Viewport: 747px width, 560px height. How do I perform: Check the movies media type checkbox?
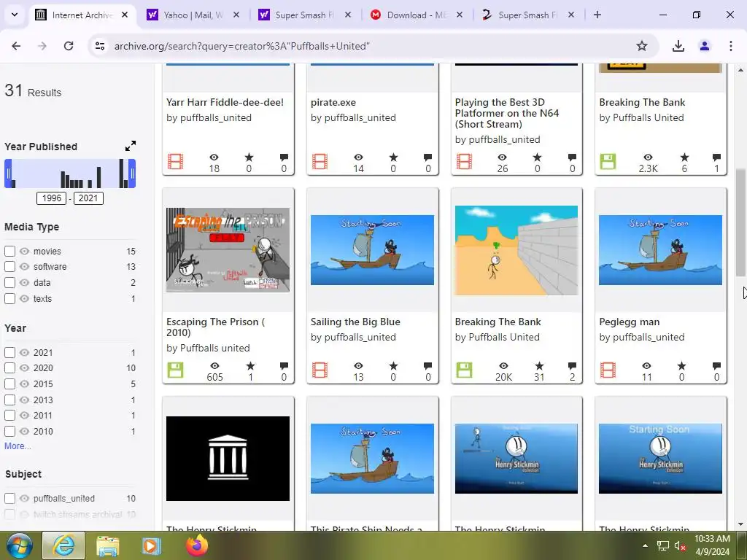coord(9,251)
